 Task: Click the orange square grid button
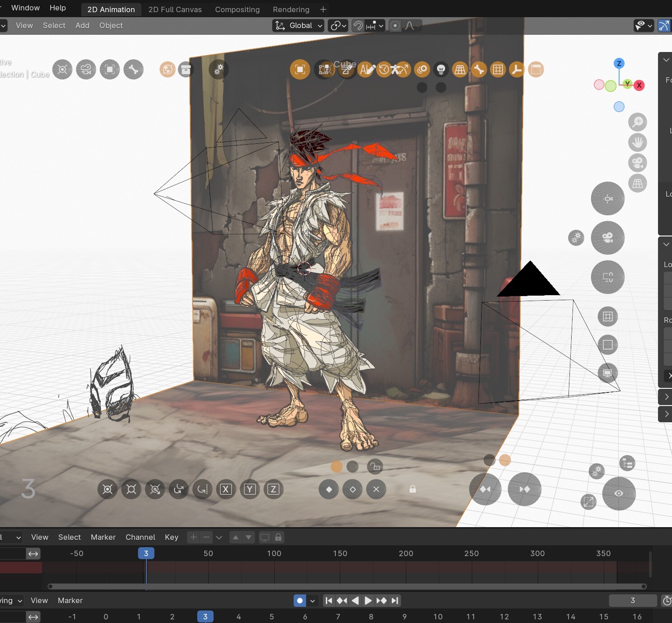(498, 70)
